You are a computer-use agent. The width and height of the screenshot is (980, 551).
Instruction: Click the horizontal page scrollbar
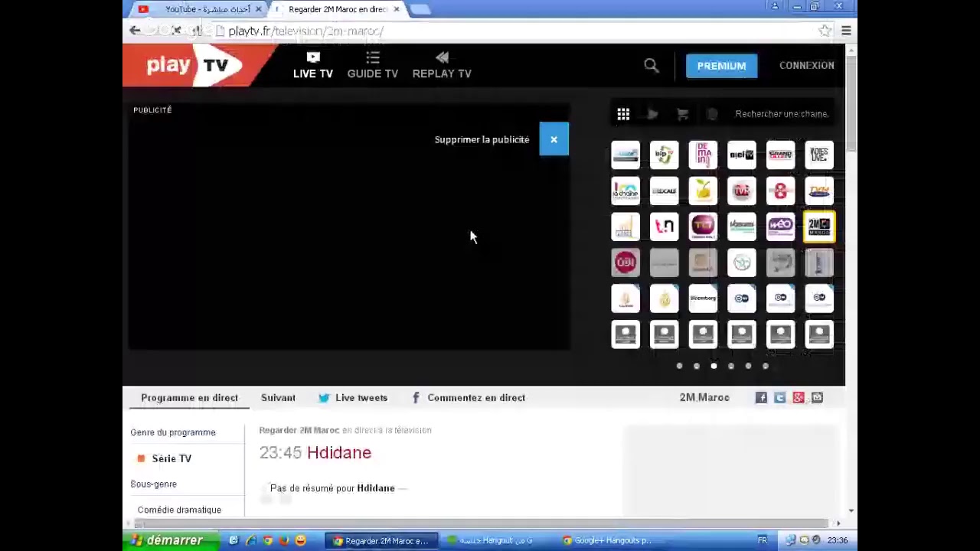point(482,523)
